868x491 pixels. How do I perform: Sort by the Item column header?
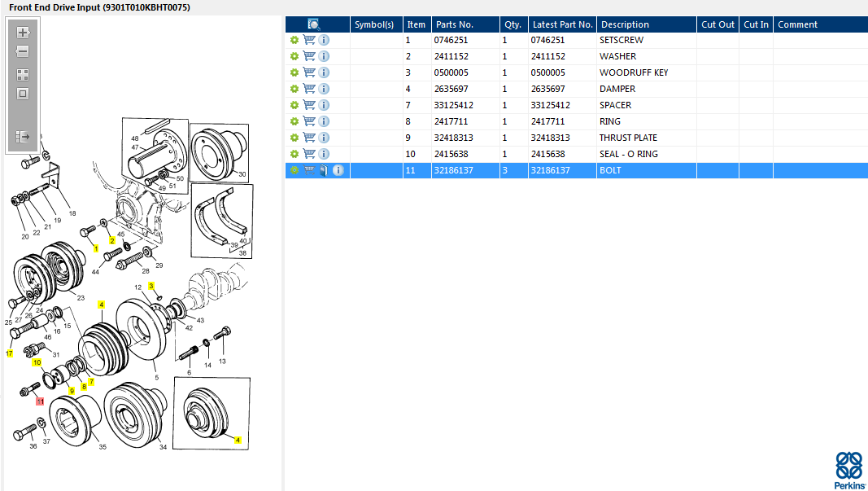[x=417, y=24]
